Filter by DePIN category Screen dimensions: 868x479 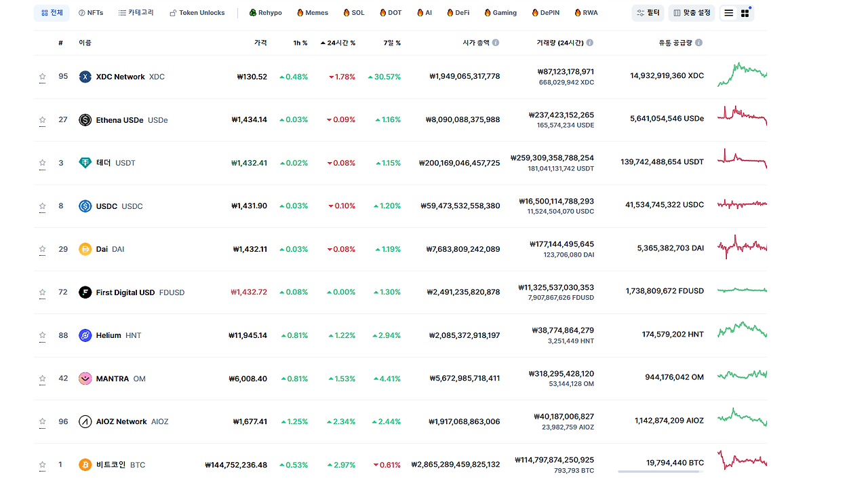pos(547,13)
